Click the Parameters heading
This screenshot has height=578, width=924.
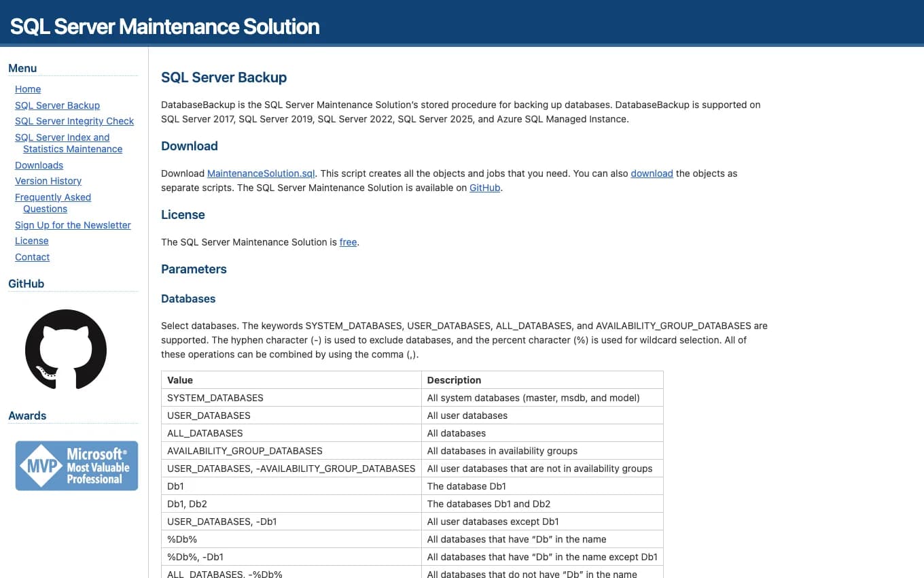tap(194, 269)
